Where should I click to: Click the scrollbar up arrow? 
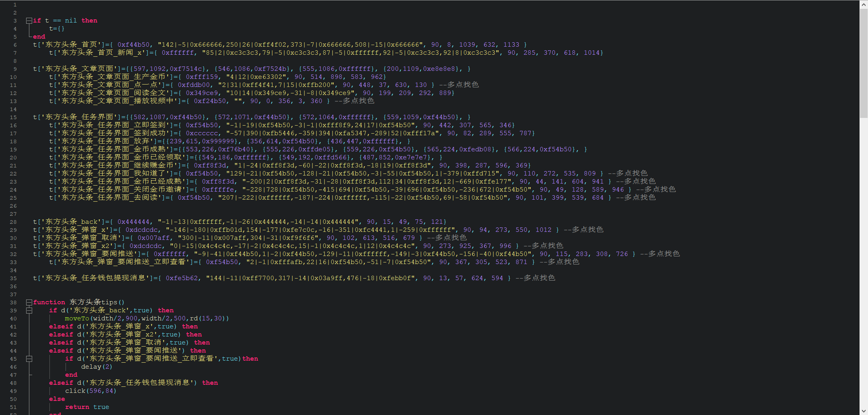click(x=864, y=4)
